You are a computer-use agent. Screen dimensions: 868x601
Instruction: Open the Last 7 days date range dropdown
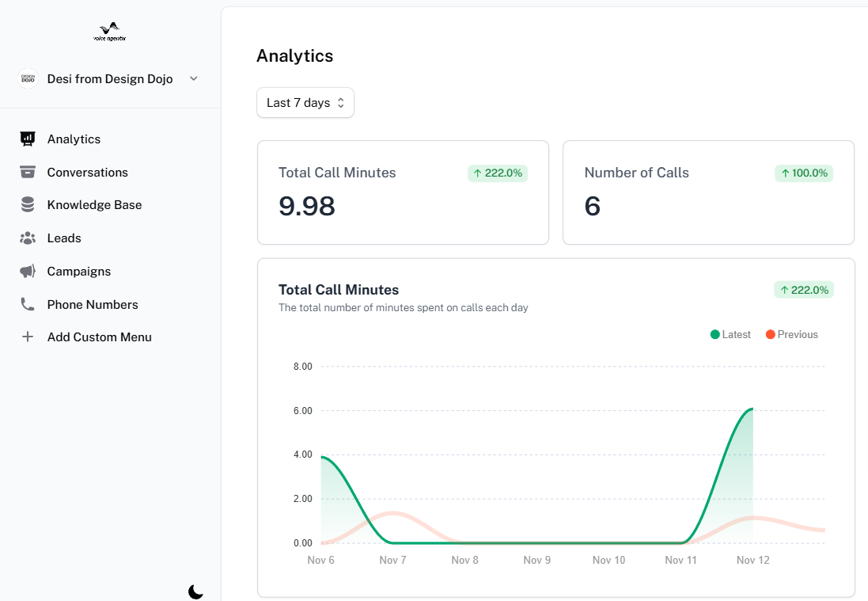(305, 103)
